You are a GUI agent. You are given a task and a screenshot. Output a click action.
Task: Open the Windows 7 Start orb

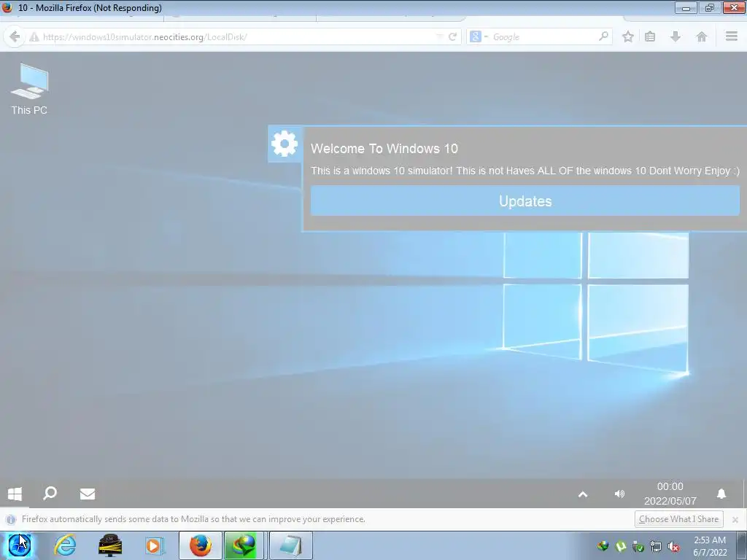click(20, 545)
